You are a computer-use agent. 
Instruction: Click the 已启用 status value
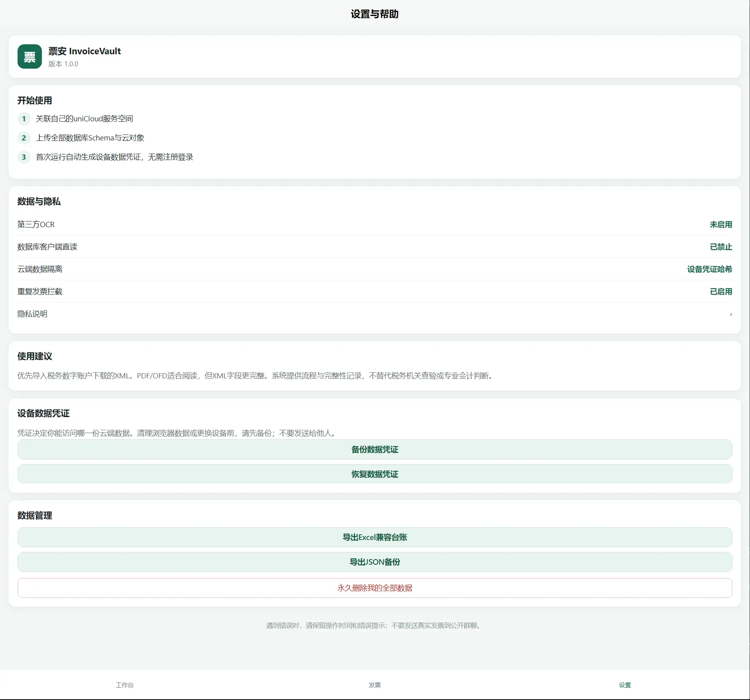[721, 291]
